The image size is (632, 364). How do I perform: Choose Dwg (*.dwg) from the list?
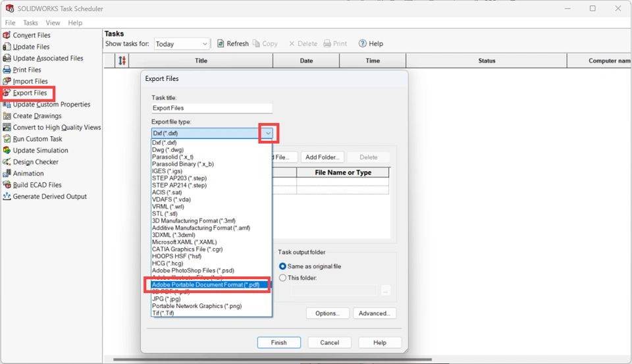coord(168,149)
